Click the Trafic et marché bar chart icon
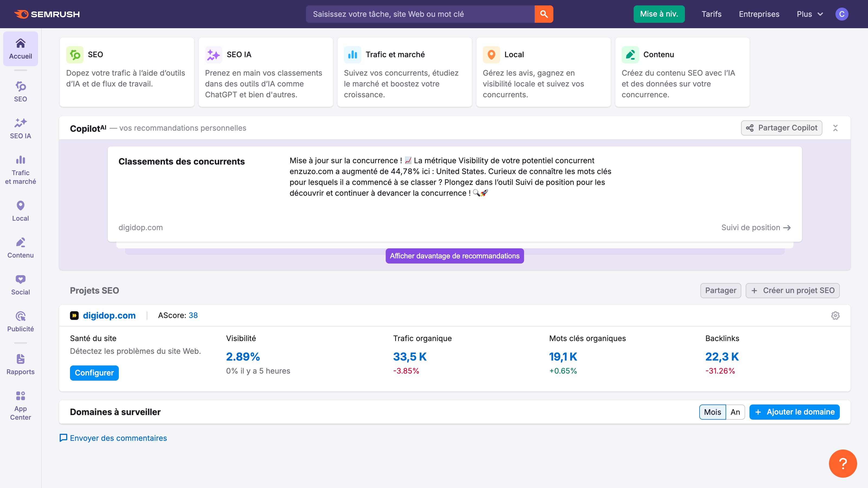Screen dimensions: 868x488 click(352, 54)
